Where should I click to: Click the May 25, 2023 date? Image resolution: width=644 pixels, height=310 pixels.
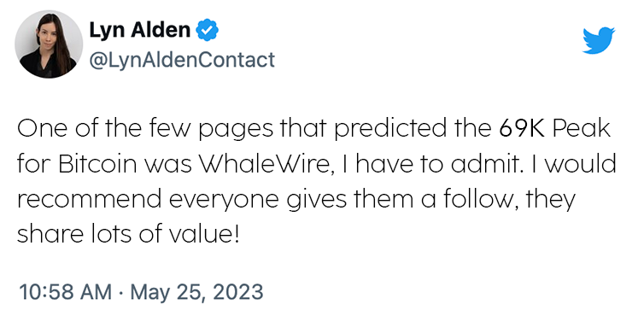[196, 292]
